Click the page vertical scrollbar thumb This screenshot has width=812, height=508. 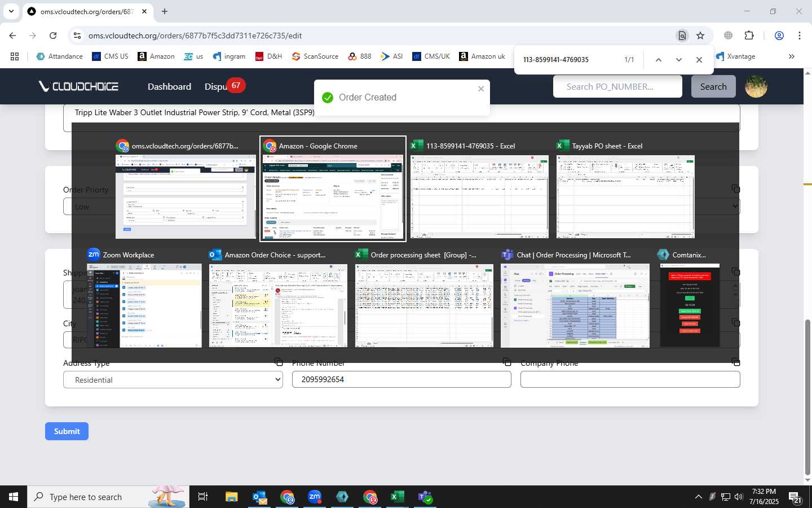point(807,397)
